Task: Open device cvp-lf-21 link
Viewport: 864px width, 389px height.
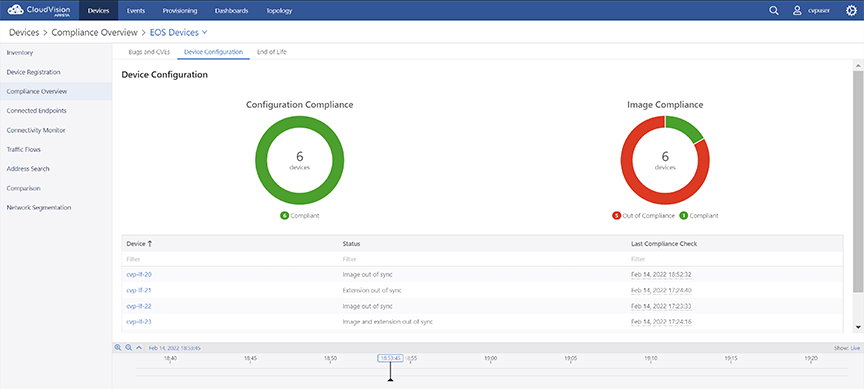Action: pos(139,290)
